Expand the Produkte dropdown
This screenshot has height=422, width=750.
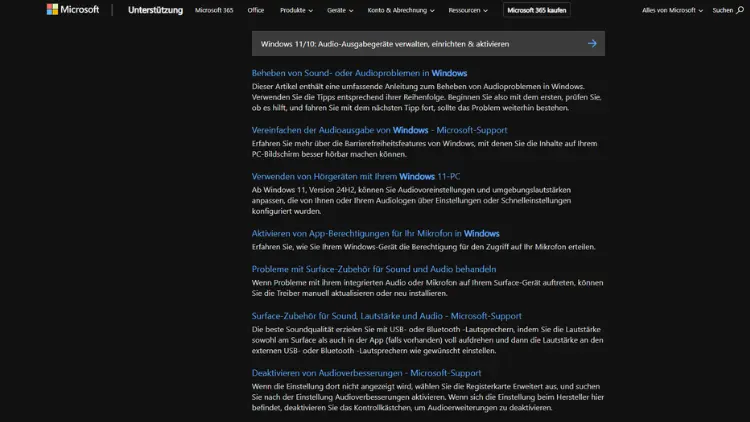(x=296, y=10)
